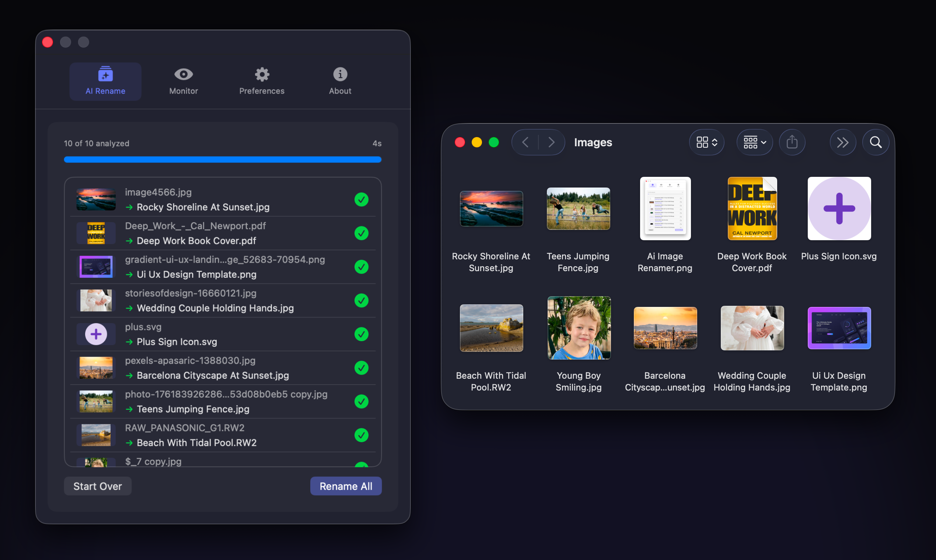Select Ai Image Renamer.png file in Finder
936x560 pixels.
(665, 209)
